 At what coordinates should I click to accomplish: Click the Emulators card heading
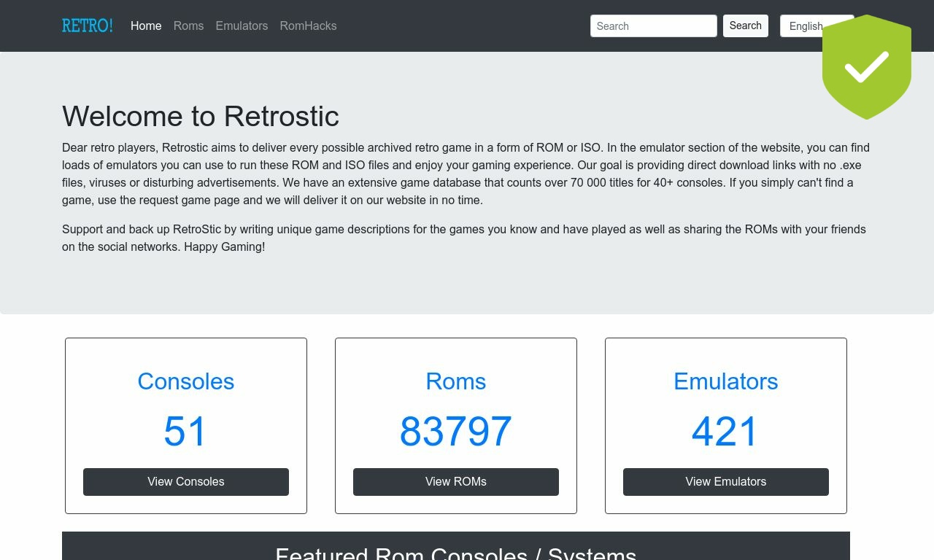coord(726,381)
